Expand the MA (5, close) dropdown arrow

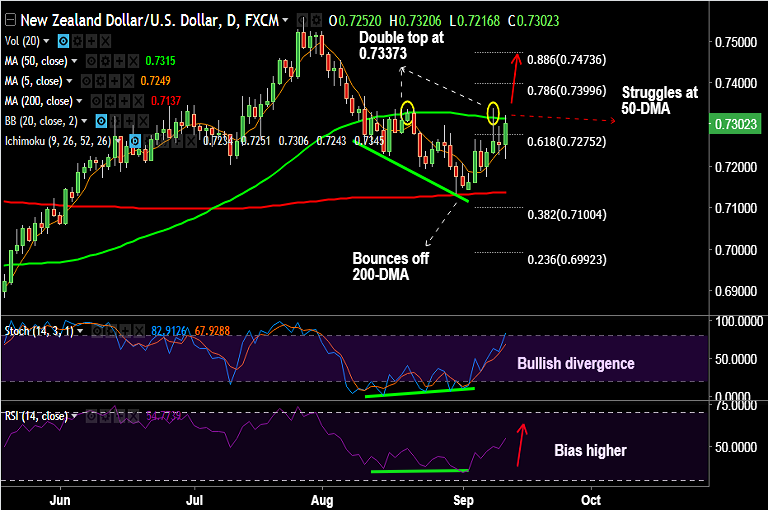pos(70,81)
